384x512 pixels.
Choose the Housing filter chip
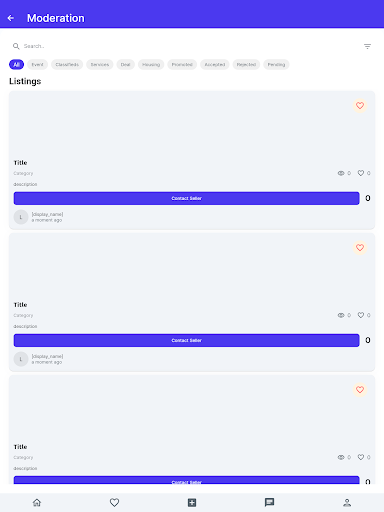[x=151, y=64]
